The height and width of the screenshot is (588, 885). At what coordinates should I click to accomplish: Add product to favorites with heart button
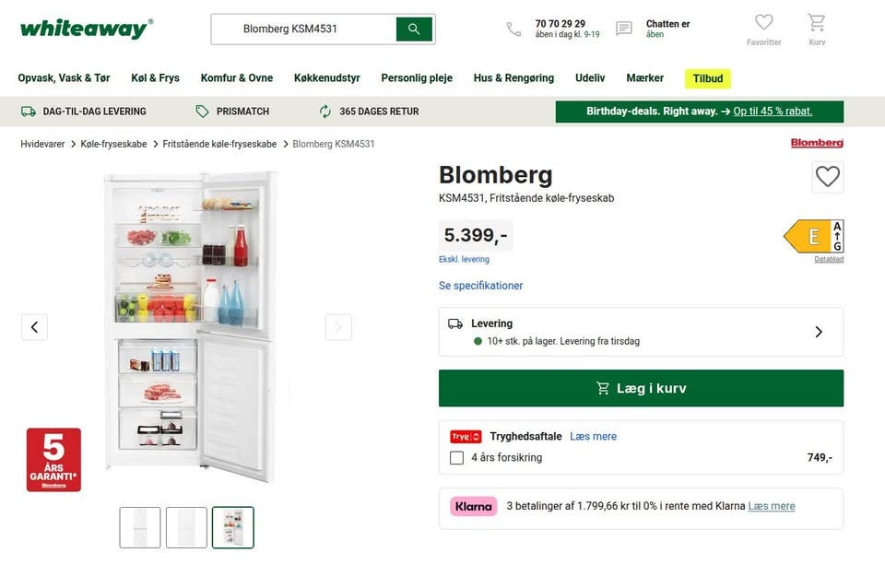(x=827, y=177)
